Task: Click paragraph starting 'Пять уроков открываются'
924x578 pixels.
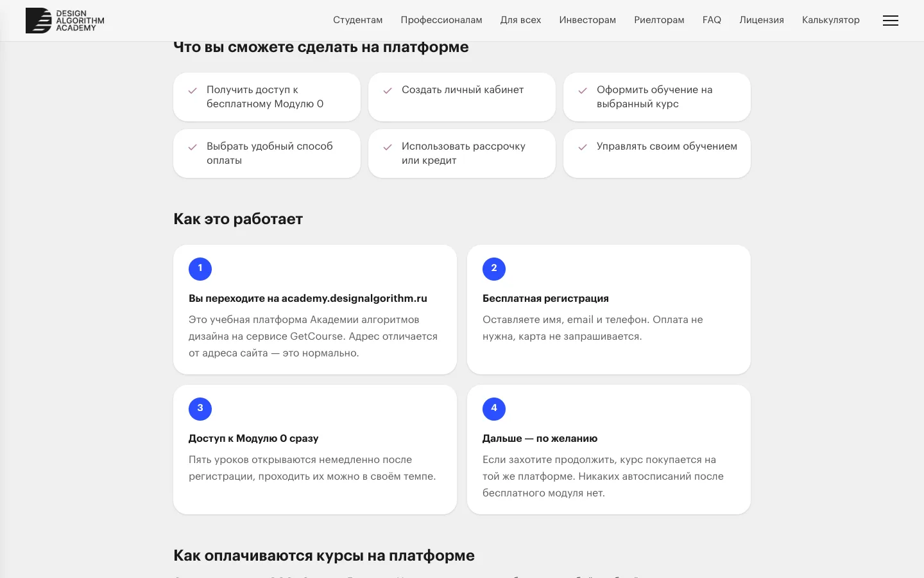Action: coord(312,468)
